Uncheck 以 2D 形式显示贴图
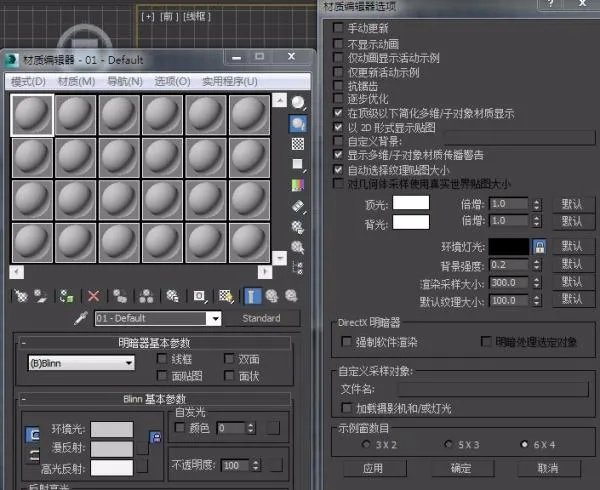Viewport: 600px width, 490px height. pos(338,127)
